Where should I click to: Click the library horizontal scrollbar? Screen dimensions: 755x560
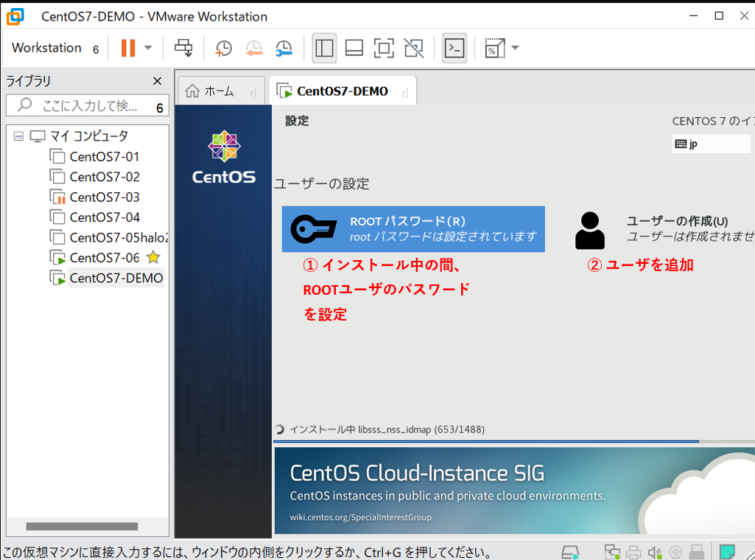82,526
